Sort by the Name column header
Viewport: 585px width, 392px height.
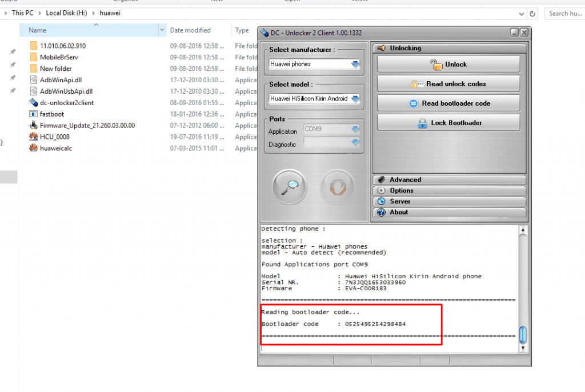pos(89,30)
